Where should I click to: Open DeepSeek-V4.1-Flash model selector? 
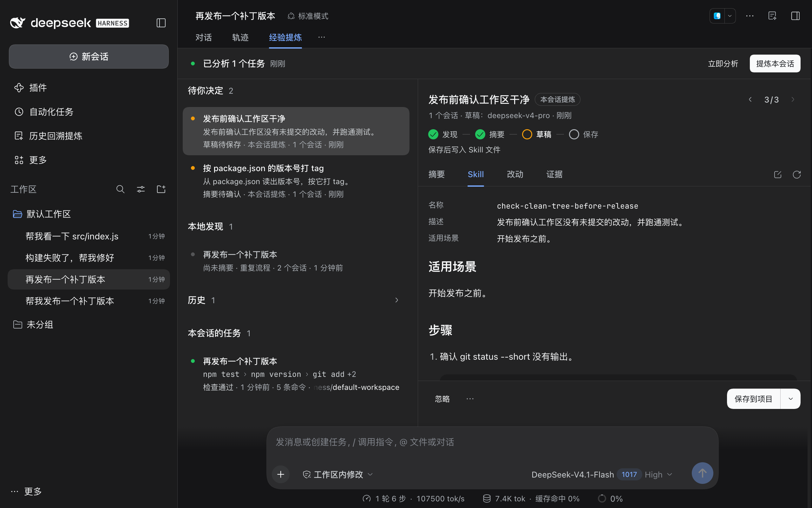[602, 474]
